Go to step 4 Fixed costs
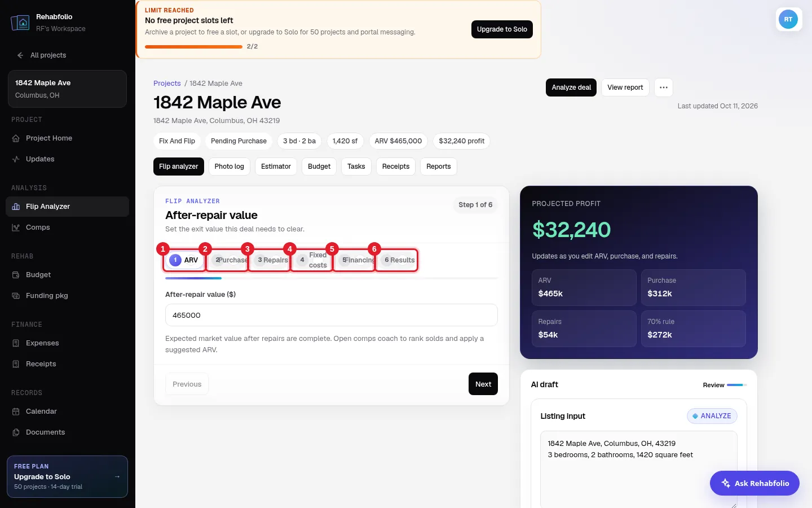812x508 pixels. point(312,260)
